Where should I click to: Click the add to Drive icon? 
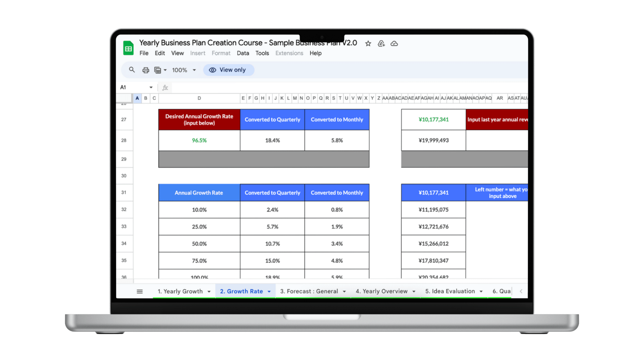pyautogui.click(x=381, y=44)
